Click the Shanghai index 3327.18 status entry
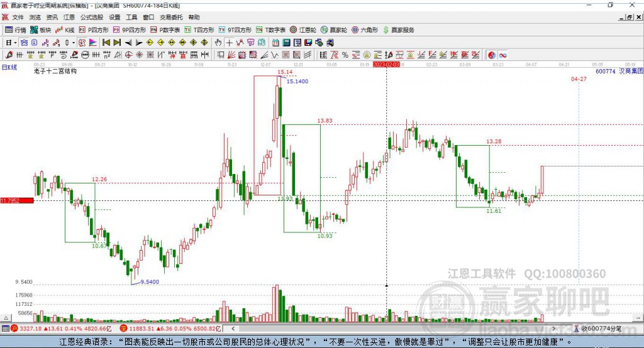The width and height of the screenshot is (644, 348). pos(60,329)
